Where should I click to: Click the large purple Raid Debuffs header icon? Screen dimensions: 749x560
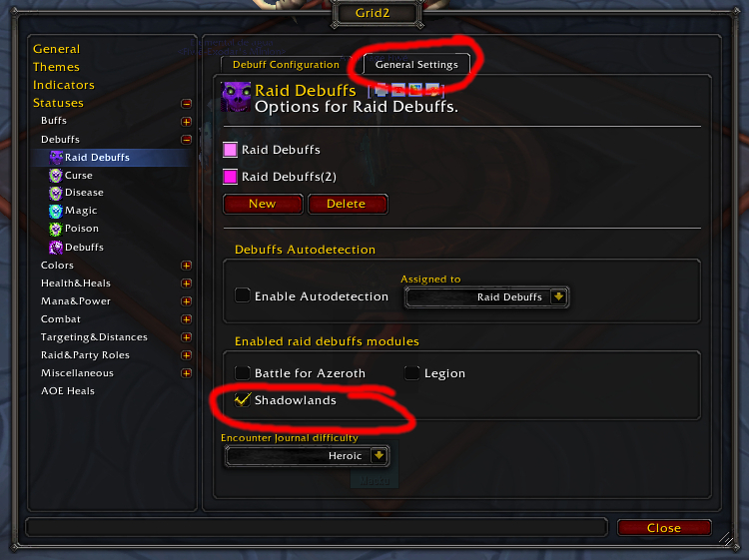[x=236, y=97]
